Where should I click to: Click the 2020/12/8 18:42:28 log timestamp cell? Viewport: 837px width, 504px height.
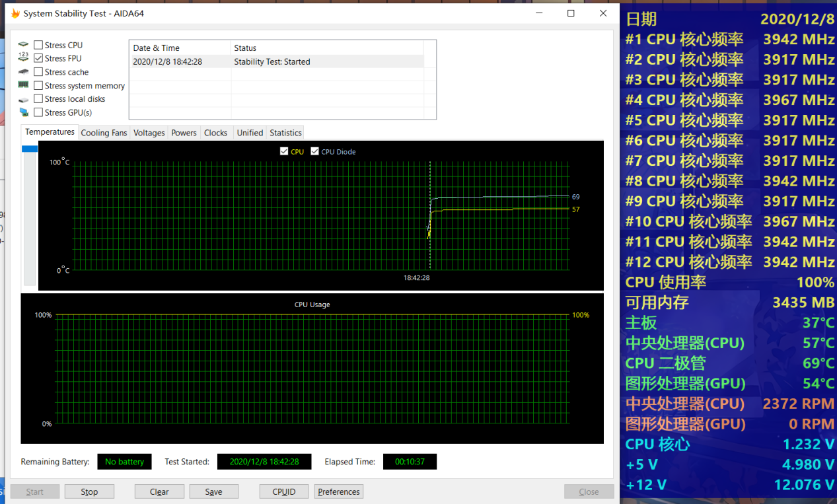coord(167,61)
